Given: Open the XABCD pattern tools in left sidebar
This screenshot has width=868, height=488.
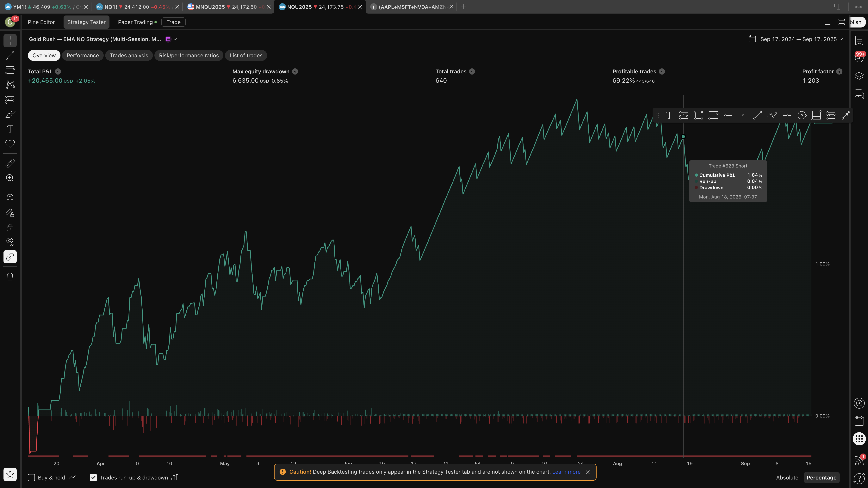Looking at the screenshot, I should point(10,85).
